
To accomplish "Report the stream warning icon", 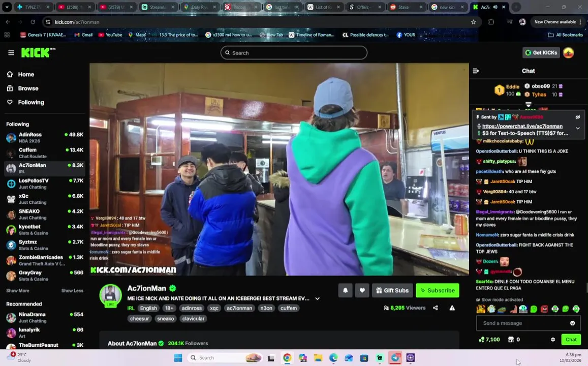I will point(452,308).
